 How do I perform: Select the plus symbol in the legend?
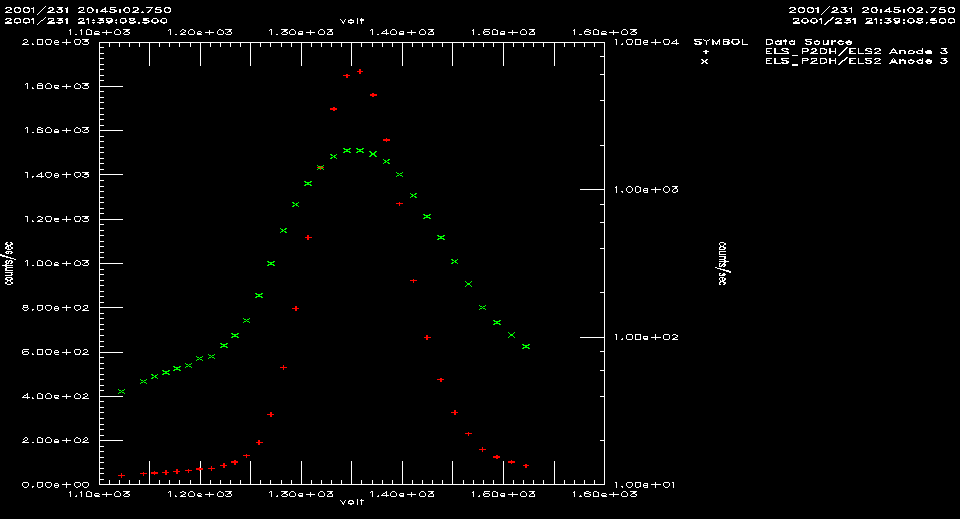(705, 52)
